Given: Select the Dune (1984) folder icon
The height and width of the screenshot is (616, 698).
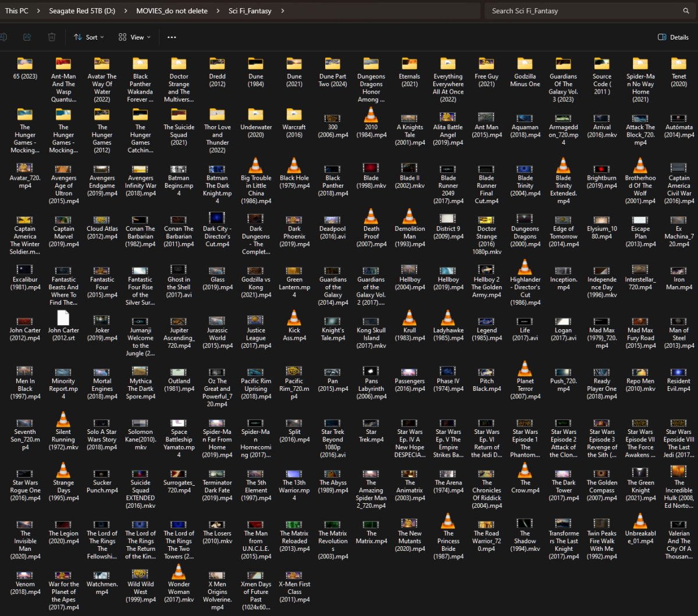Looking at the screenshot, I should click(255, 63).
